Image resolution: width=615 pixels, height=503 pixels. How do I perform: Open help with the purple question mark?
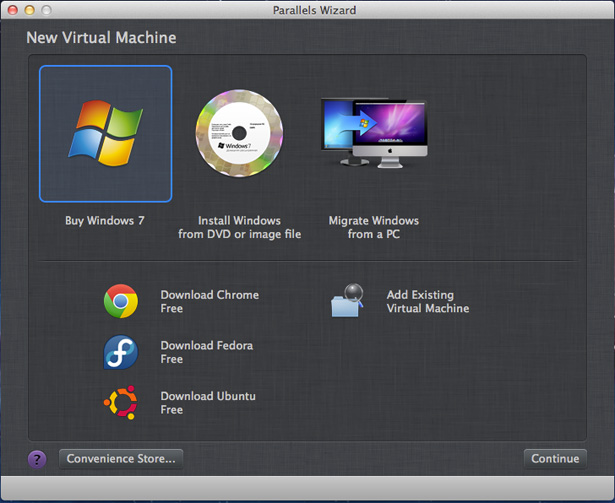pos(37,459)
